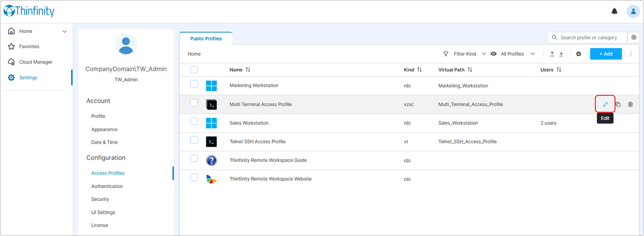
Task: Click the import profiles upload arrow icon
Action: coord(552,54)
